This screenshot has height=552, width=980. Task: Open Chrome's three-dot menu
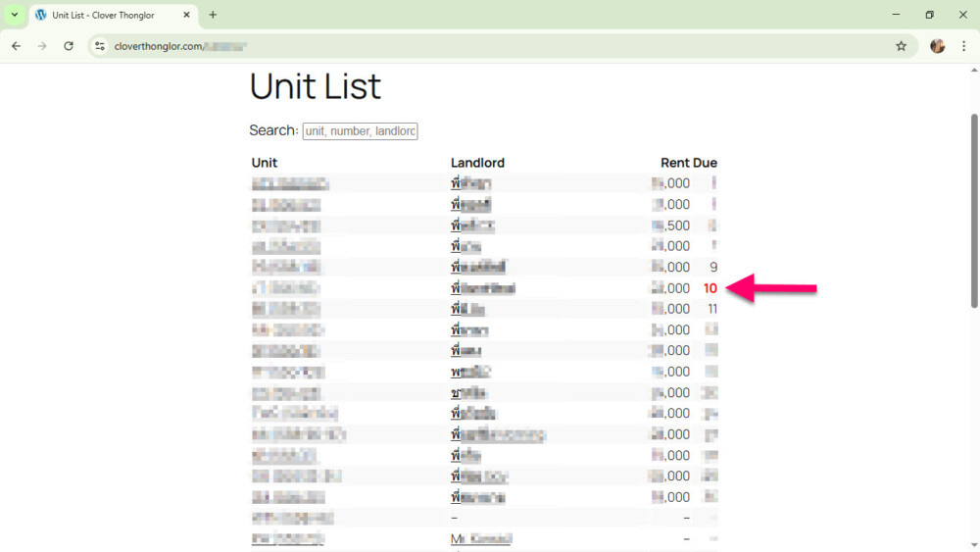[963, 46]
